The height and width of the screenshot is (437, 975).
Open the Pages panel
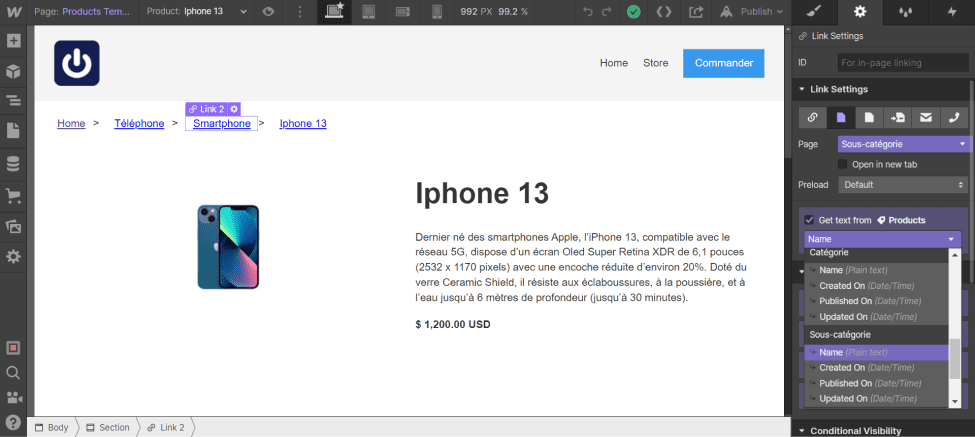(x=13, y=131)
